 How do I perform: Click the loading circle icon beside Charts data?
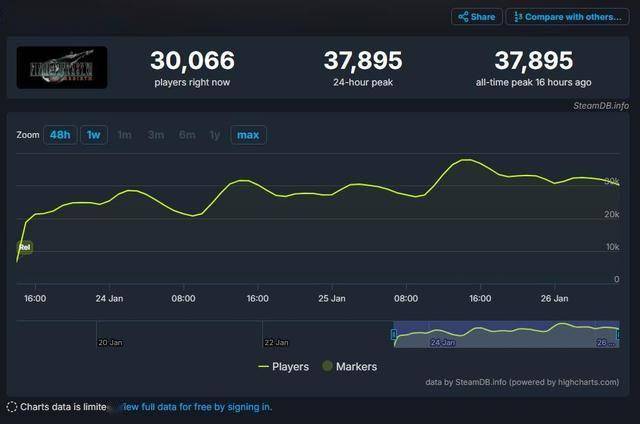11,407
